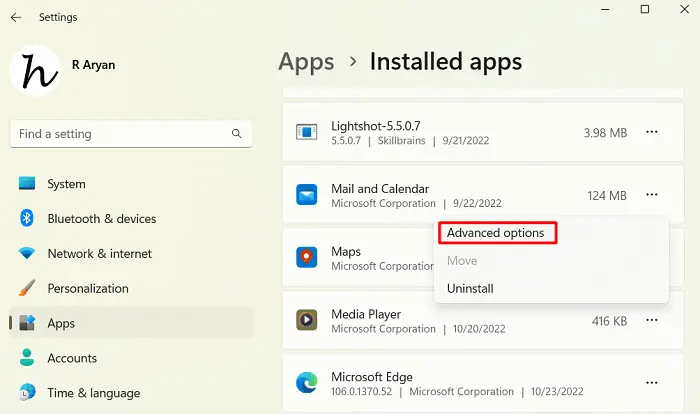
Task: Open Accounts settings
Action: pyautogui.click(x=131, y=358)
